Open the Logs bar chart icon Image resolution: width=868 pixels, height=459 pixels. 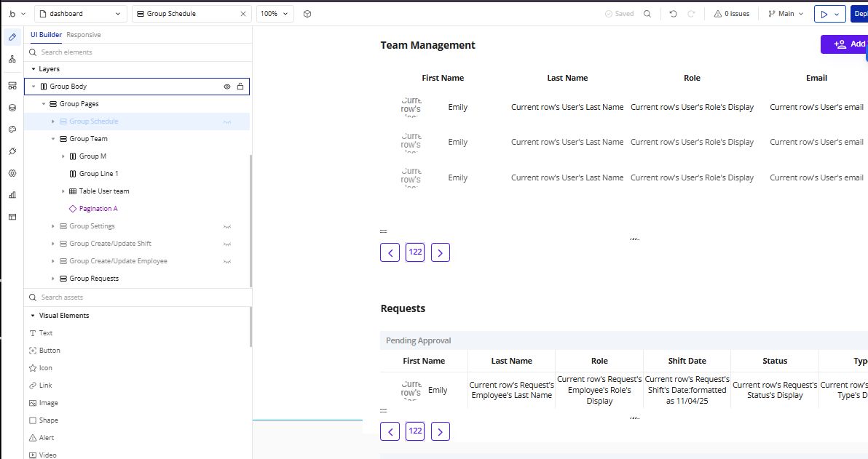pyautogui.click(x=12, y=195)
